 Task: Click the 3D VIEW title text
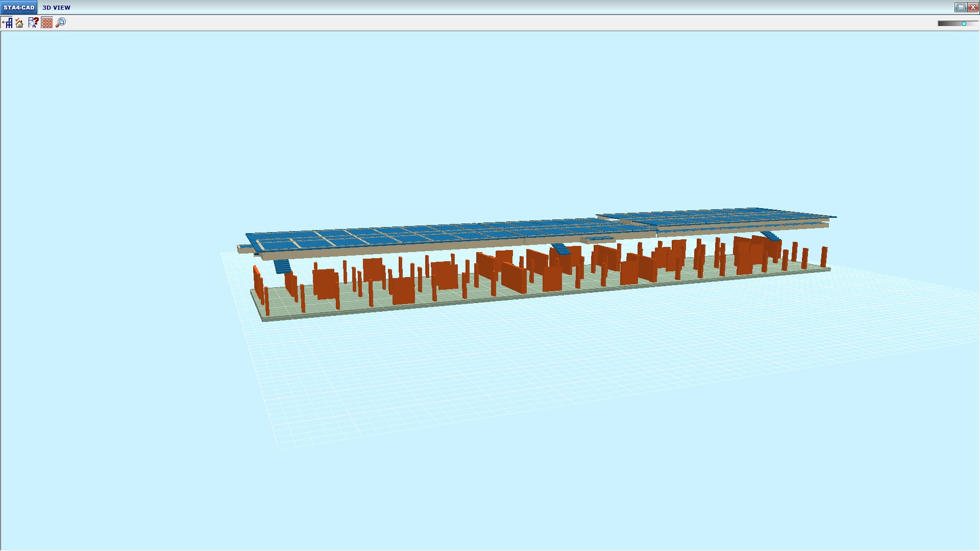point(56,8)
